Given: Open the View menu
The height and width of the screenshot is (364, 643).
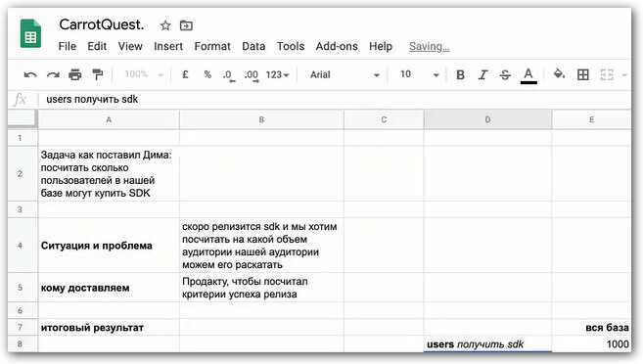Looking at the screenshot, I should tap(130, 46).
